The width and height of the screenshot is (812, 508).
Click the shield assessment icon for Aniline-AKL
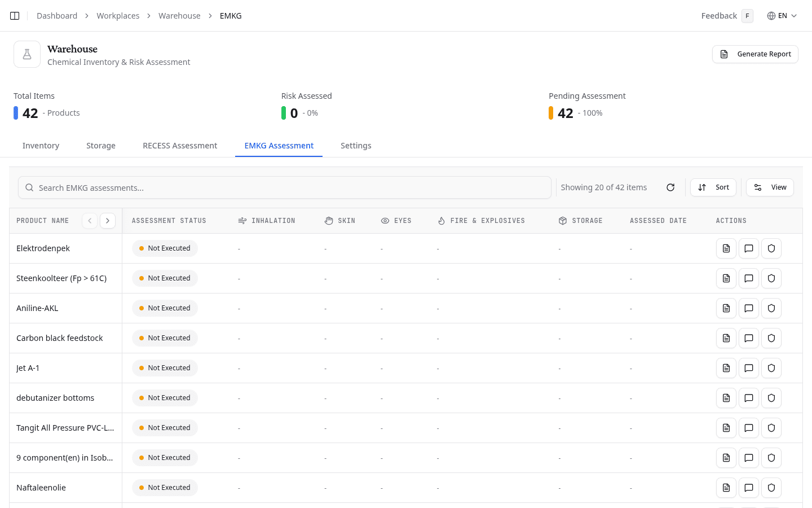click(x=771, y=308)
